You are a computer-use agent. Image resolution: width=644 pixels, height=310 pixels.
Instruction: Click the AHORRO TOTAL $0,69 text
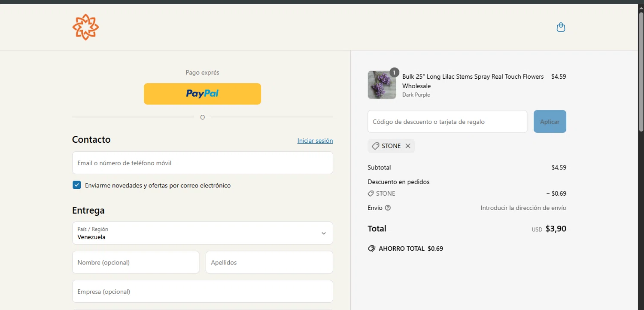click(x=411, y=249)
